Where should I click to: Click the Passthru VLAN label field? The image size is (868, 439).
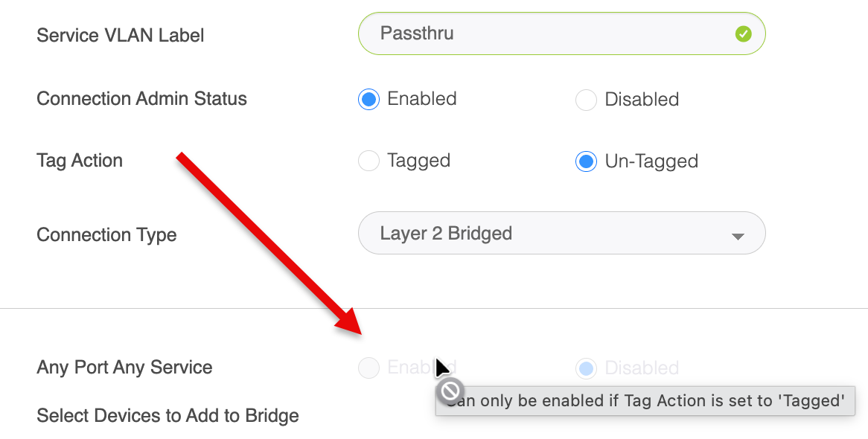[x=551, y=33]
